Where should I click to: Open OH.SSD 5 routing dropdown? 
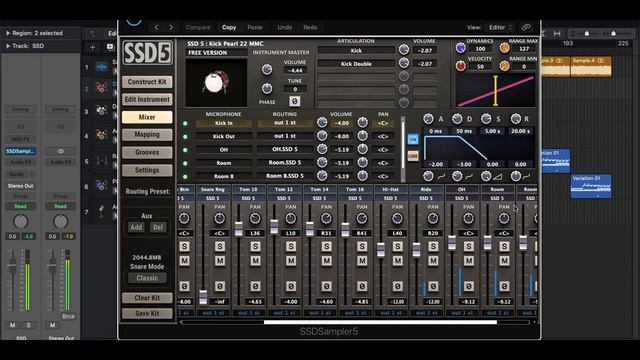[x=285, y=149]
